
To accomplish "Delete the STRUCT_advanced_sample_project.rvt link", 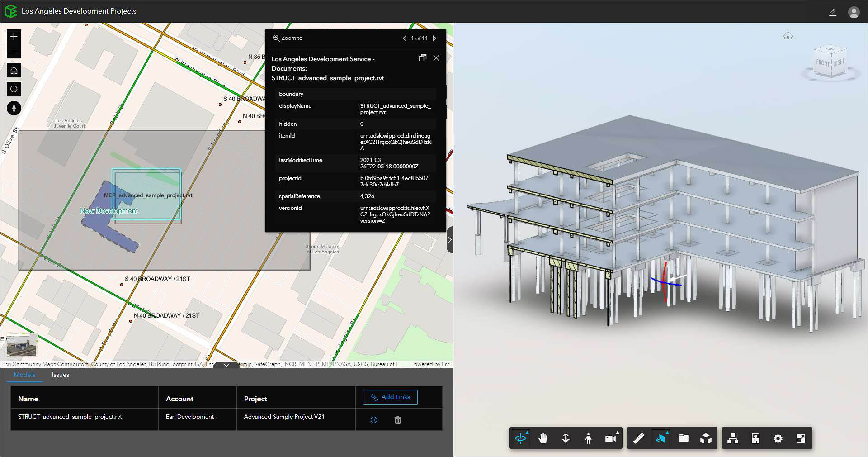I will point(398,420).
